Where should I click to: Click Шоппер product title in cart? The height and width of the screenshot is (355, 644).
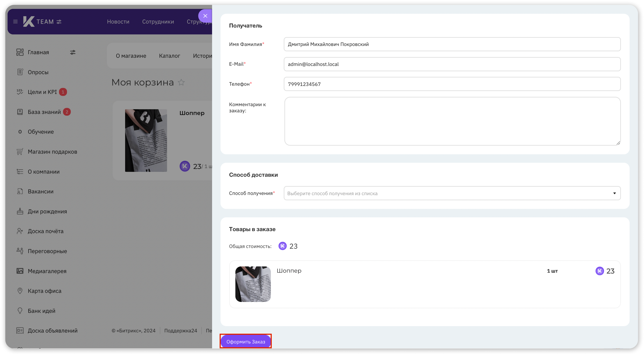click(x=192, y=113)
